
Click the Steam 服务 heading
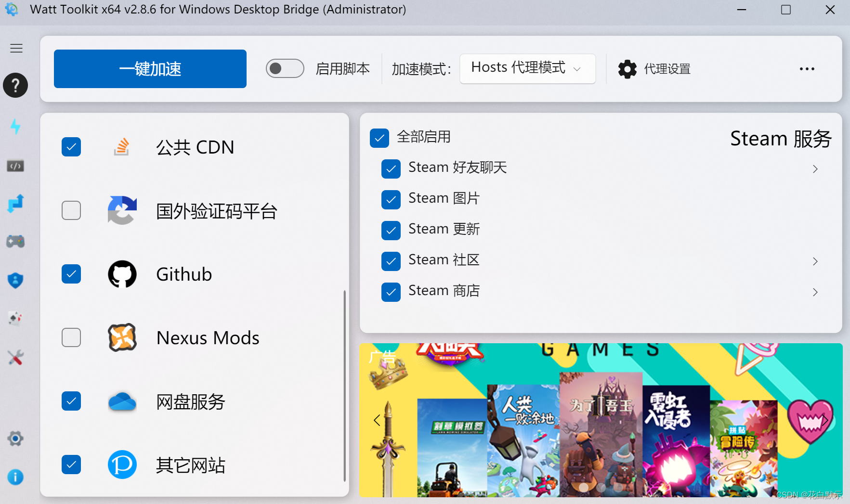click(x=781, y=139)
